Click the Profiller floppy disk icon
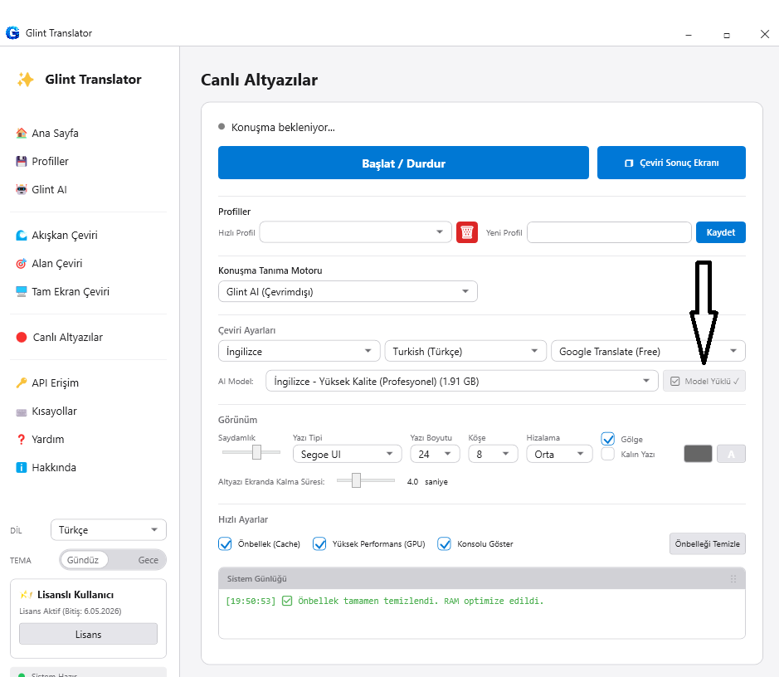The height and width of the screenshot is (677, 784). coord(22,162)
